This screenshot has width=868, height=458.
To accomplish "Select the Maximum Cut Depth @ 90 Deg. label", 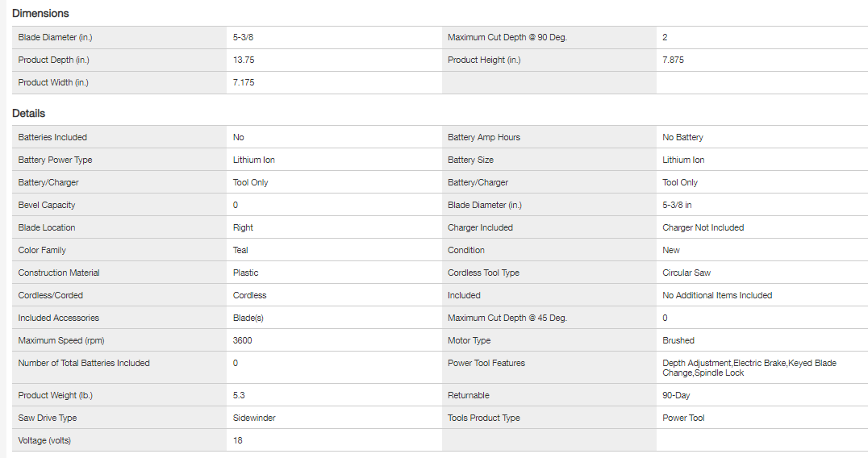I will pyautogui.click(x=507, y=37).
